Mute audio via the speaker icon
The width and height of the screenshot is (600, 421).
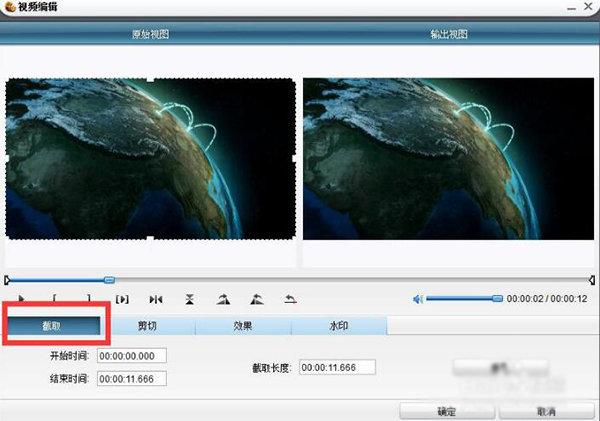coord(418,299)
